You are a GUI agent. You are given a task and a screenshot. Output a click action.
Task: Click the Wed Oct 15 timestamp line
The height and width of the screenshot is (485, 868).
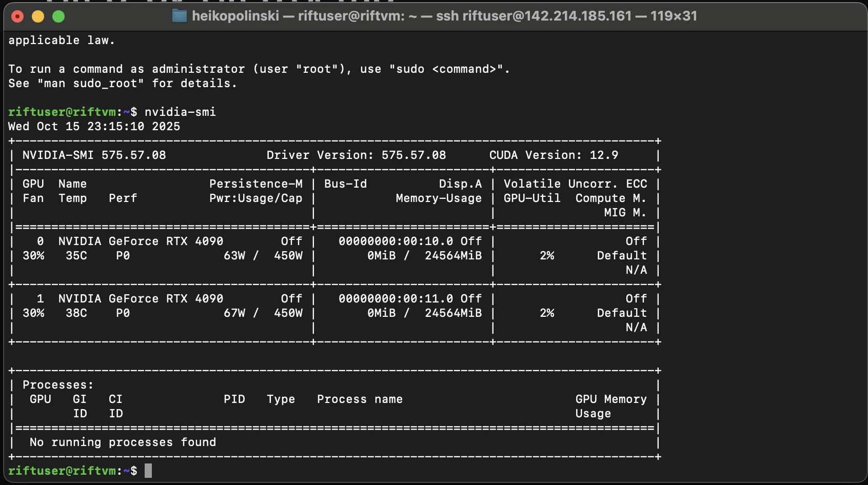pos(94,126)
